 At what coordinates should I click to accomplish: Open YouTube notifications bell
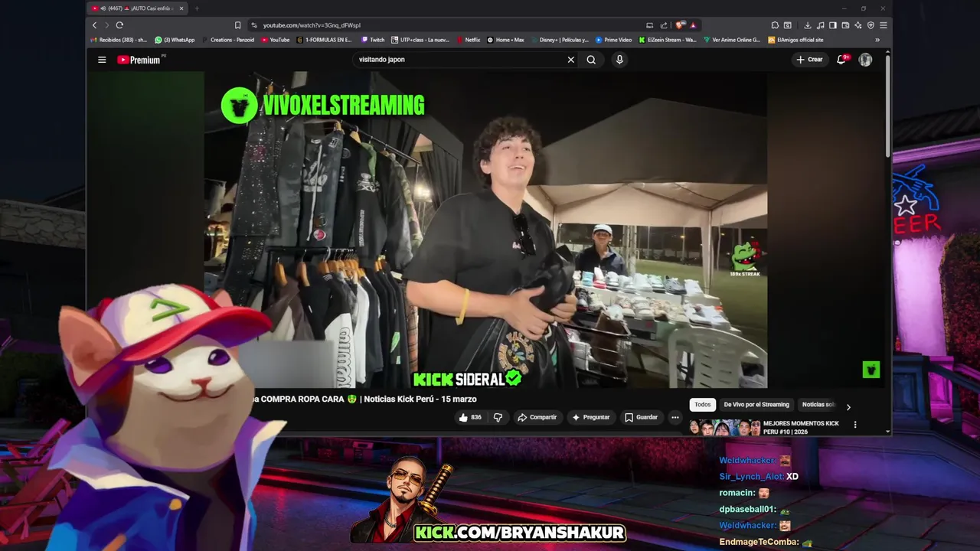pyautogui.click(x=841, y=60)
